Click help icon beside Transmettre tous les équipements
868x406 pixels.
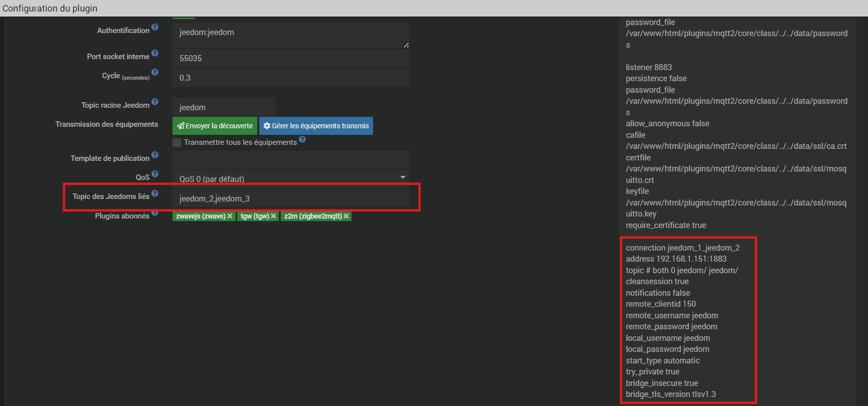[302, 139]
